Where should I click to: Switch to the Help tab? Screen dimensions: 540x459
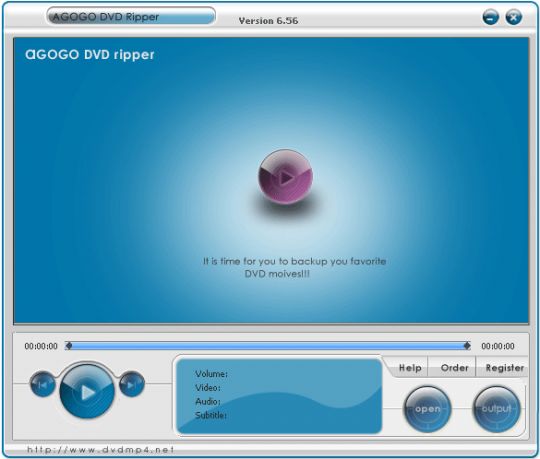coord(410,368)
